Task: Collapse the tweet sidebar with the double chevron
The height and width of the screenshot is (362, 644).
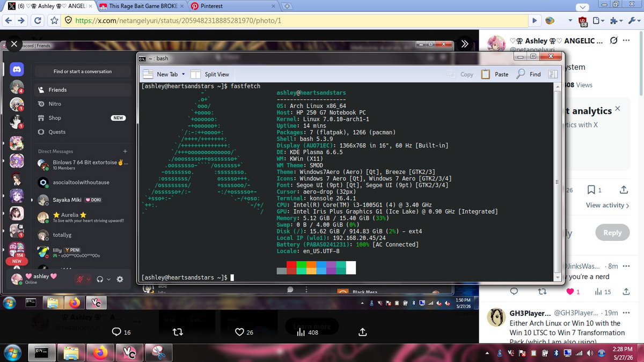Action: point(465,44)
